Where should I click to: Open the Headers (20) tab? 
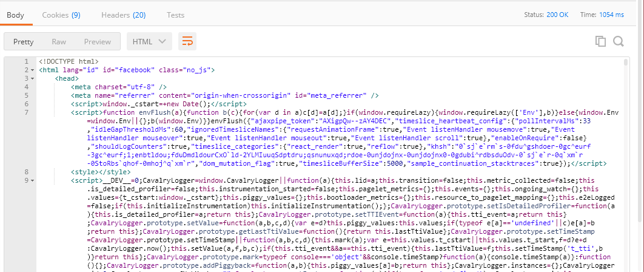[x=123, y=15]
